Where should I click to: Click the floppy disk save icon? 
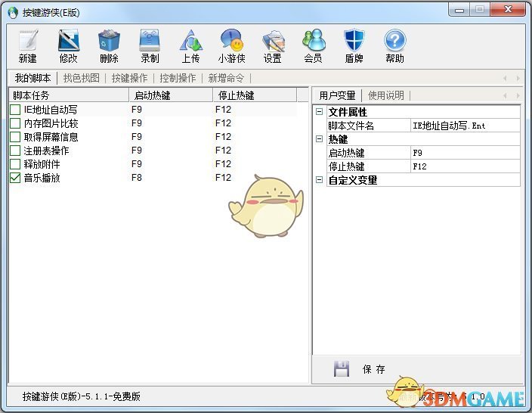(342, 369)
